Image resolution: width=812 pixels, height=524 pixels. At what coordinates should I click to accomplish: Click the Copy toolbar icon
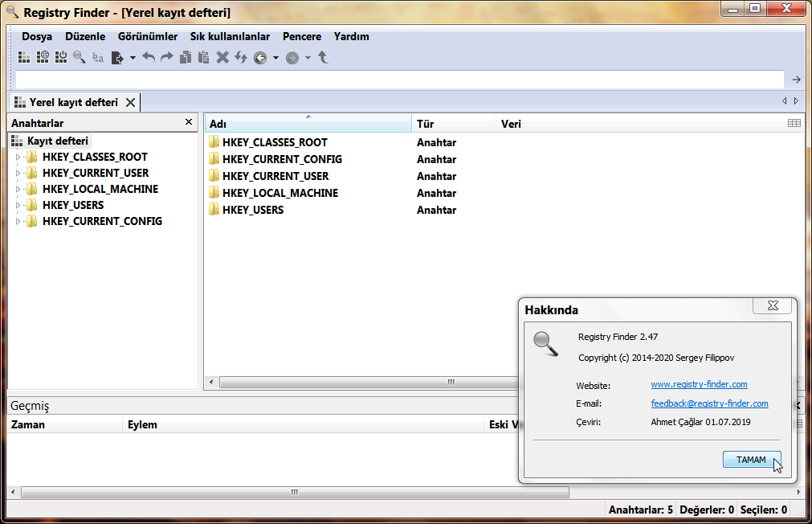coord(186,58)
